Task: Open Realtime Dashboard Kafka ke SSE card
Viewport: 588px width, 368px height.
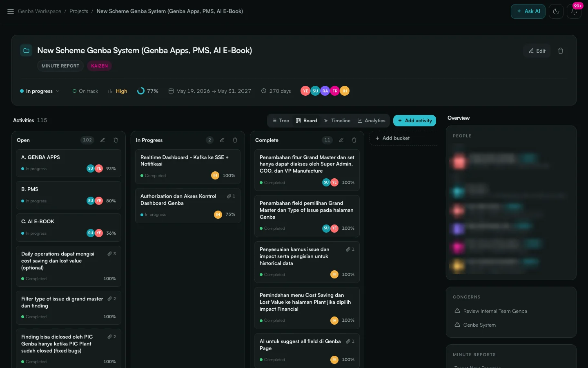Action: tap(188, 167)
